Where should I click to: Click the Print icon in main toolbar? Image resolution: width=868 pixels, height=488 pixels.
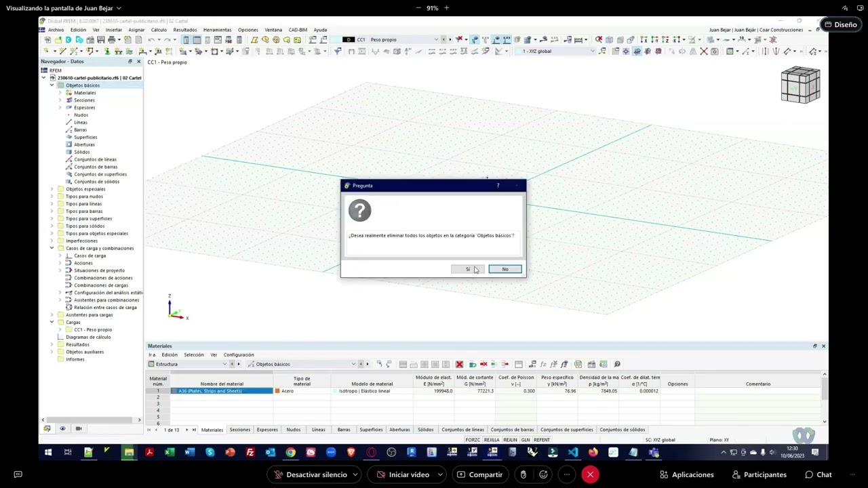pyautogui.click(x=112, y=40)
